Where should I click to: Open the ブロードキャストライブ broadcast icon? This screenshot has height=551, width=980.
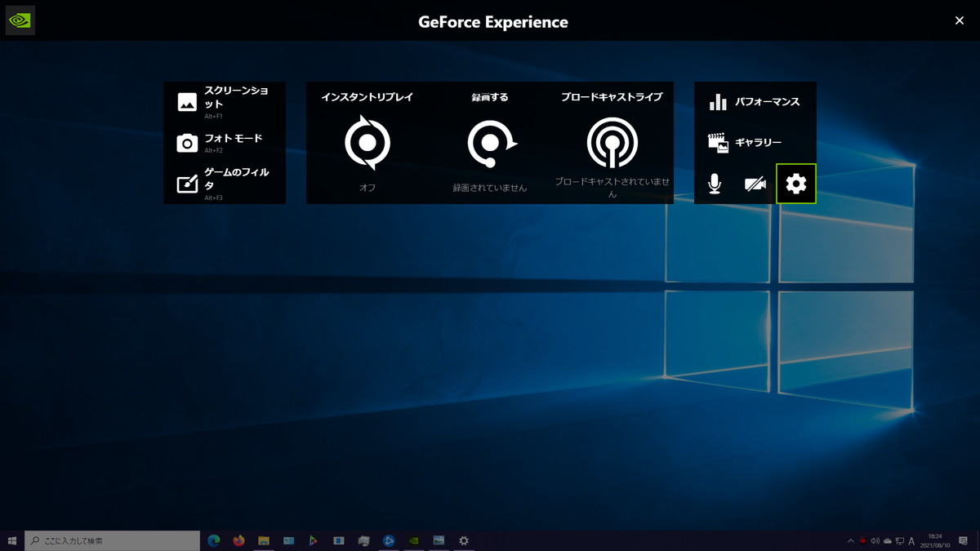pos(612,143)
